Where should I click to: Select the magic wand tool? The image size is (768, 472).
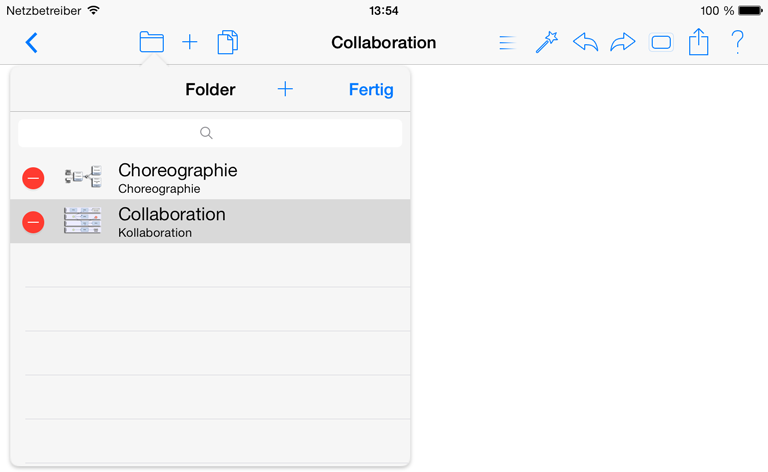(547, 42)
